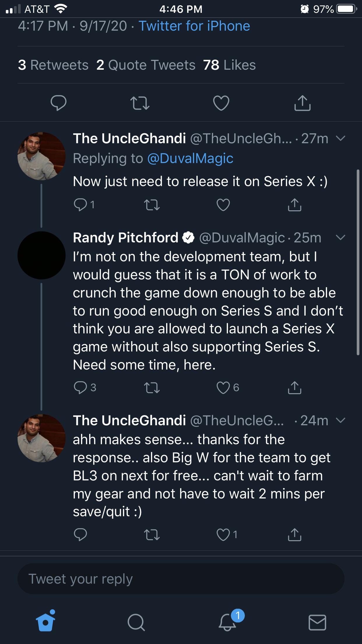Image resolution: width=362 pixels, height=644 pixels.
Task: Share the main tweet
Action: coord(302,103)
